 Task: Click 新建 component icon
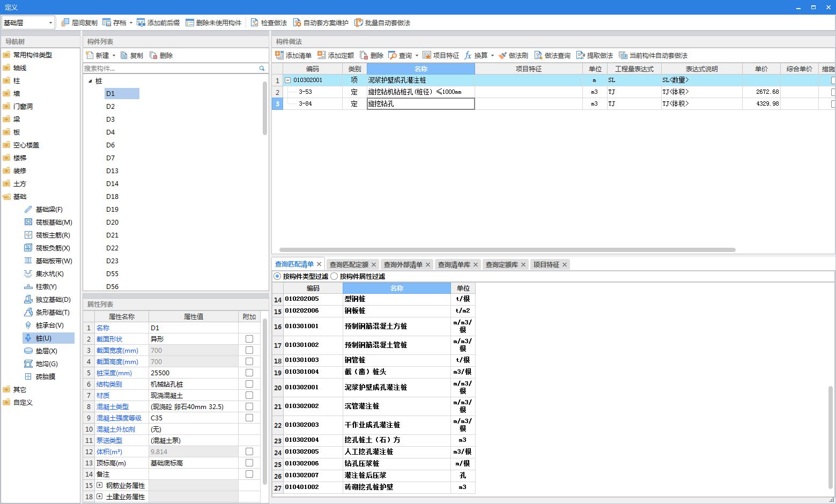[90, 55]
